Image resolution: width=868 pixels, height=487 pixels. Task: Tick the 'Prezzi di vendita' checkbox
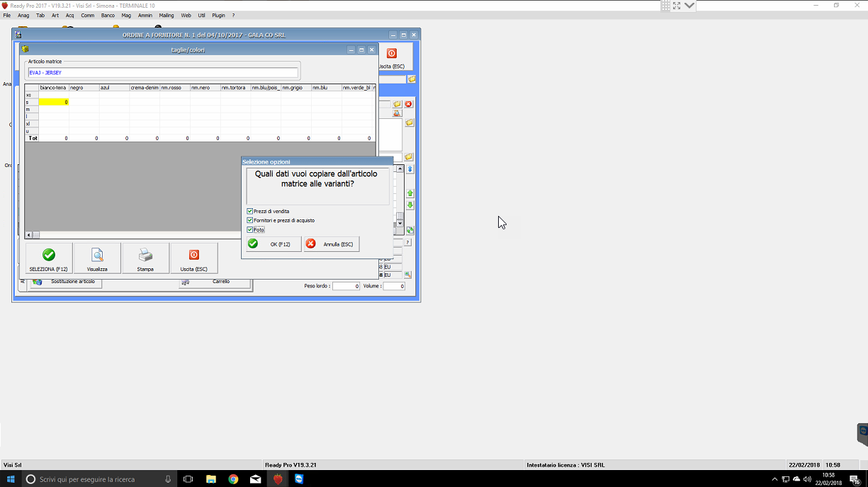coord(250,211)
